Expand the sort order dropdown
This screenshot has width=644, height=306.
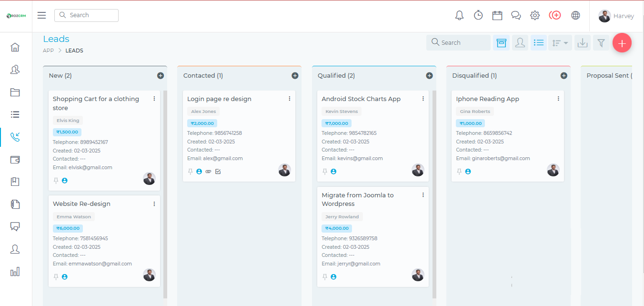click(560, 43)
